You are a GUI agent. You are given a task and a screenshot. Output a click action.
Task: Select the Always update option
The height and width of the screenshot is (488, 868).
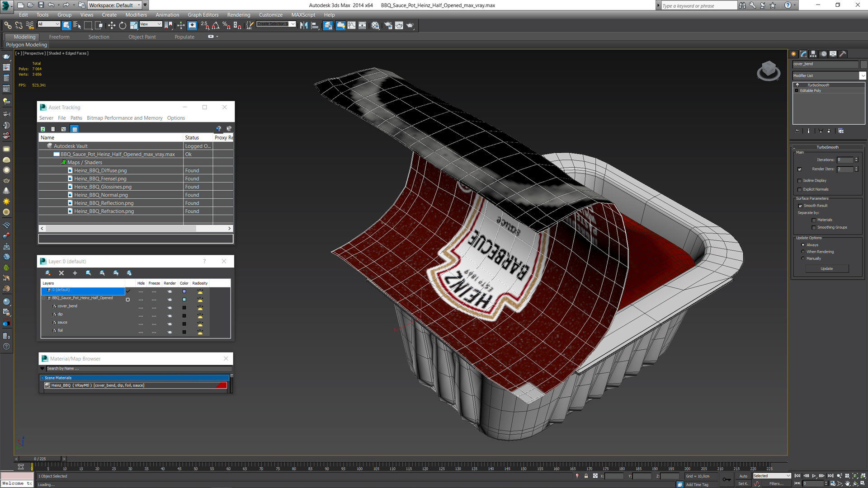tap(803, 245)
